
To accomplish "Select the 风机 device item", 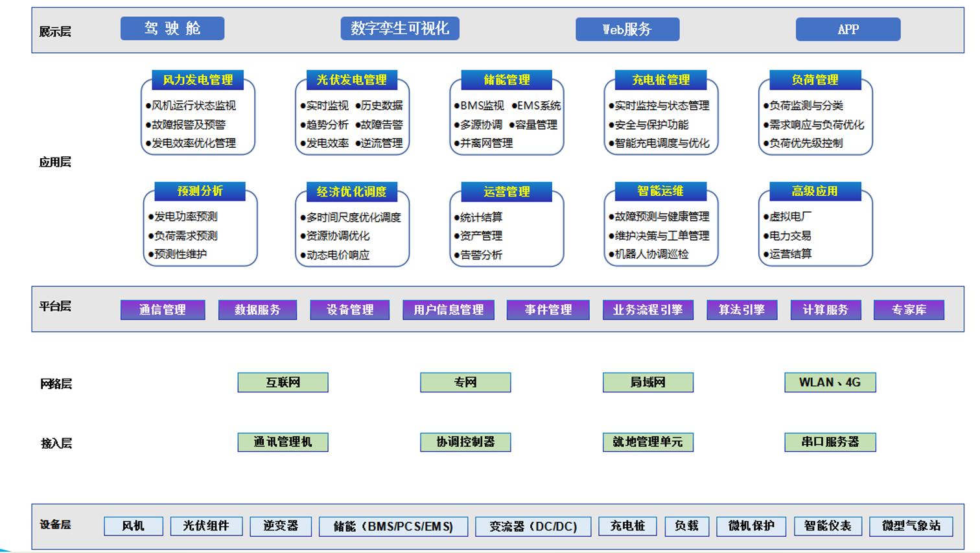I will click(x=132, y=526).
